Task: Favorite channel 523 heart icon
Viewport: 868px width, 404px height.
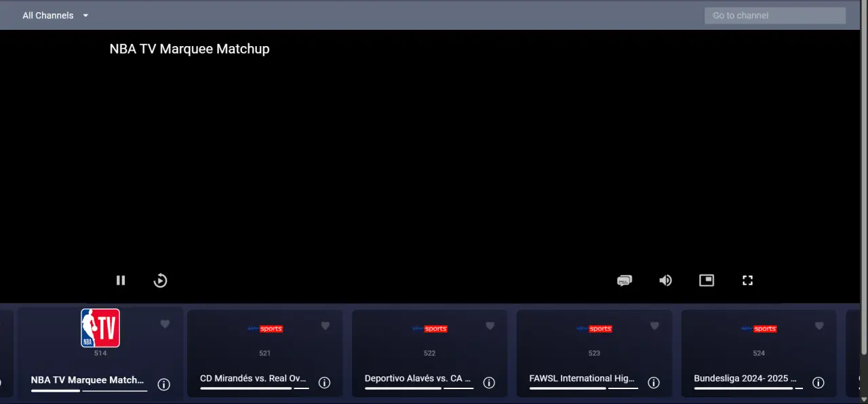Action: point(654,326)
